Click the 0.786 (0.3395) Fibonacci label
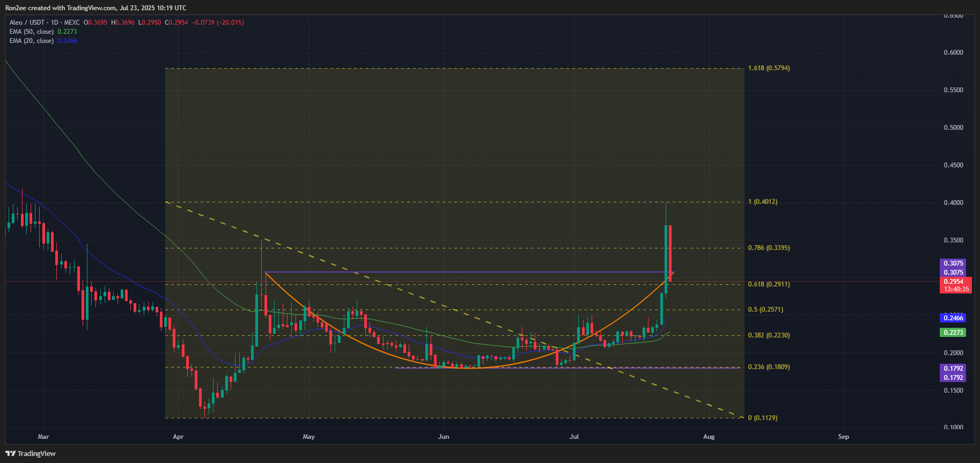 click(769, 248)
